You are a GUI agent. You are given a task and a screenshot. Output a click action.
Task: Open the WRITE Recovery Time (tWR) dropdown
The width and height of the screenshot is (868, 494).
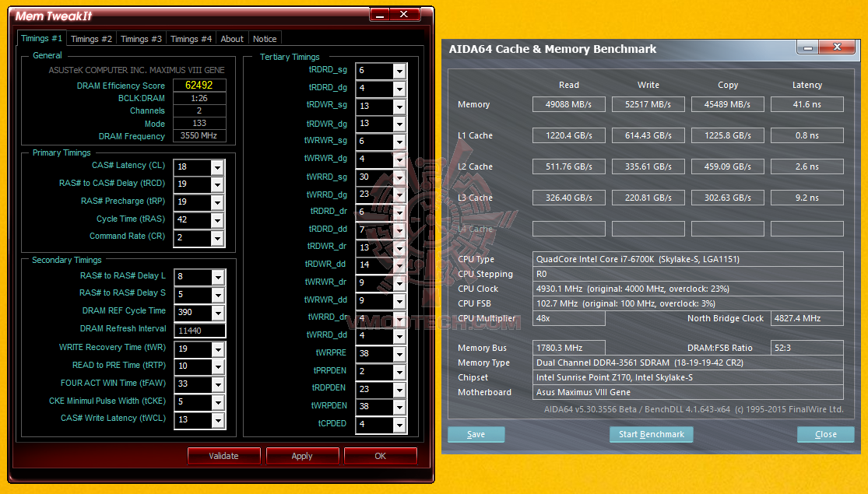(218, 349)
